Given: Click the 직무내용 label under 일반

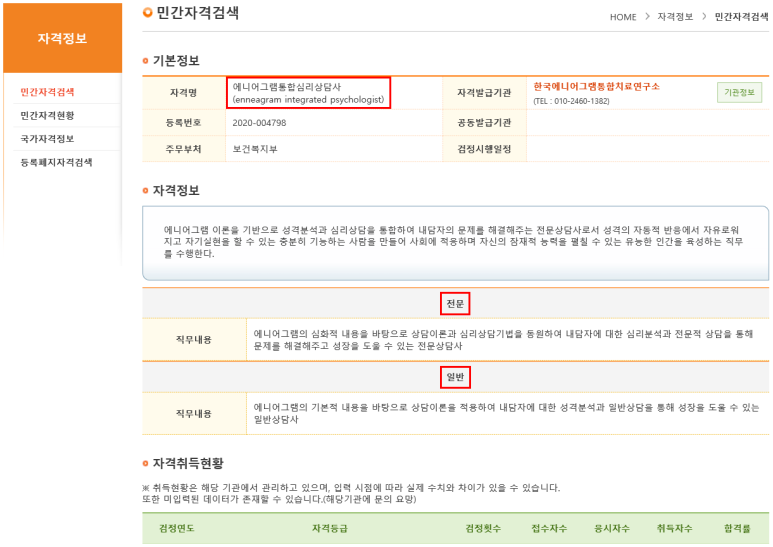Looking at the screenshot, I should [x=194, y=413].
